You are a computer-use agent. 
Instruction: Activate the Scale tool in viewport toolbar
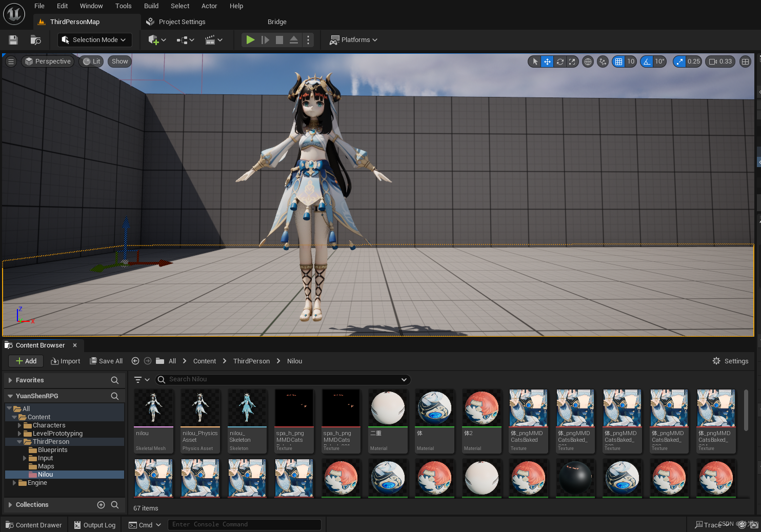point(572,62)
